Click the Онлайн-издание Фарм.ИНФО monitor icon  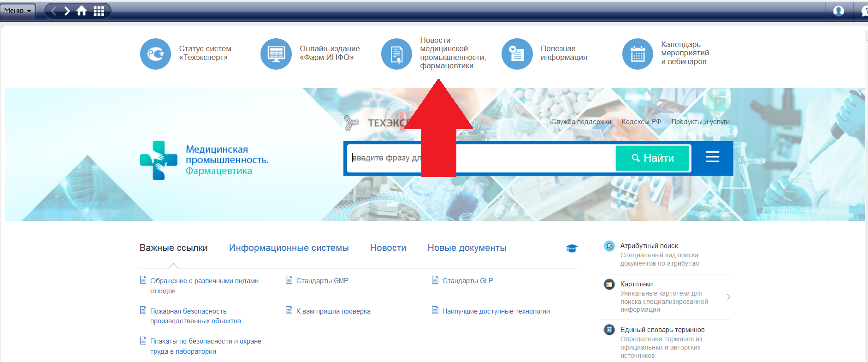coord(276,54)
